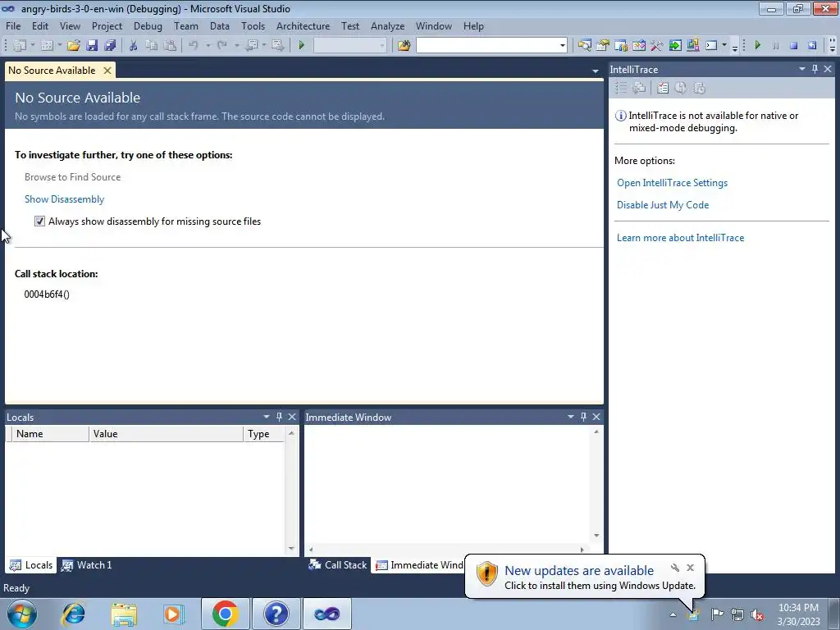This screenshot has height=630, width=840.
Task: Expand Standard toolbar options overflow arrow
Action: tap(734, 48)
